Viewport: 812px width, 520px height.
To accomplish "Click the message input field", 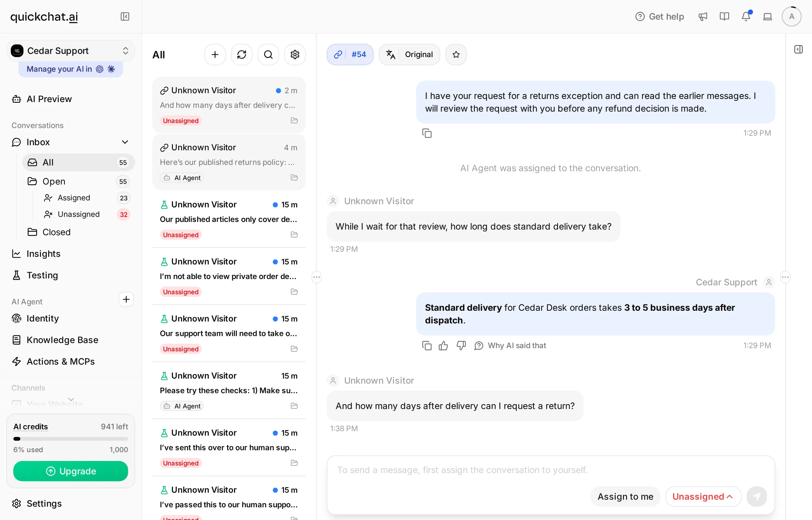I will pyautogui.click(x=551, y=470).
